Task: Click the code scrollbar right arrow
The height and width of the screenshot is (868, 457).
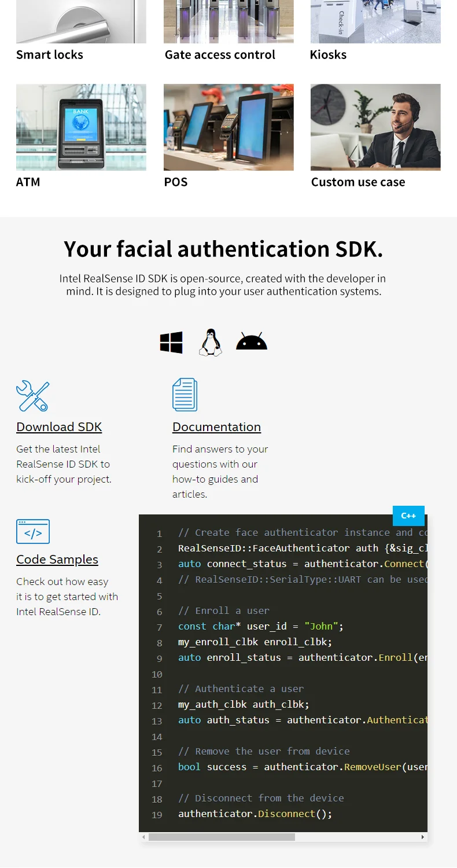Action: click(423, 837)
